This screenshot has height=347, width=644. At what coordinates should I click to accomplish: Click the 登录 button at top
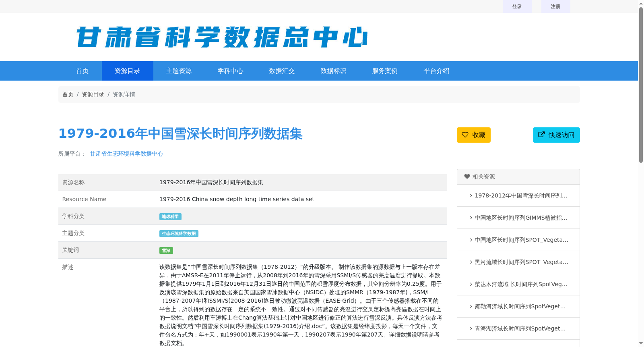[x=517, y=6]
